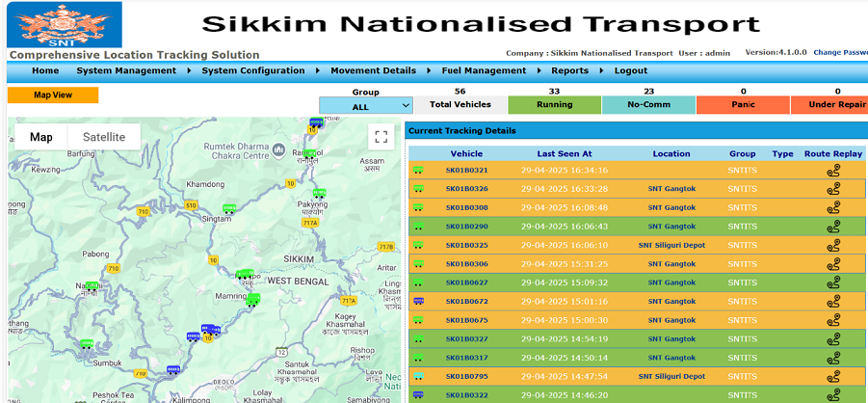Screen dimensions: 868x403
Task: Open Reports menu
Action: 569,70
